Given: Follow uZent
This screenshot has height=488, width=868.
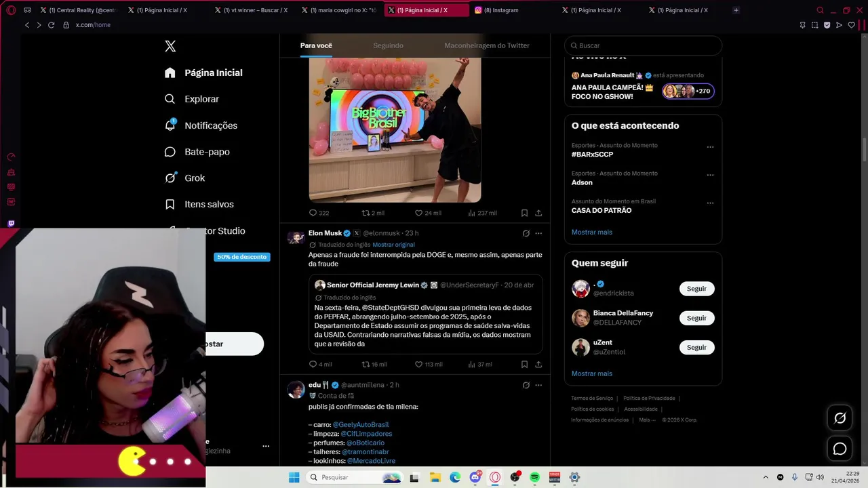Looking at the screenshot, I should (x=696, y=347).
